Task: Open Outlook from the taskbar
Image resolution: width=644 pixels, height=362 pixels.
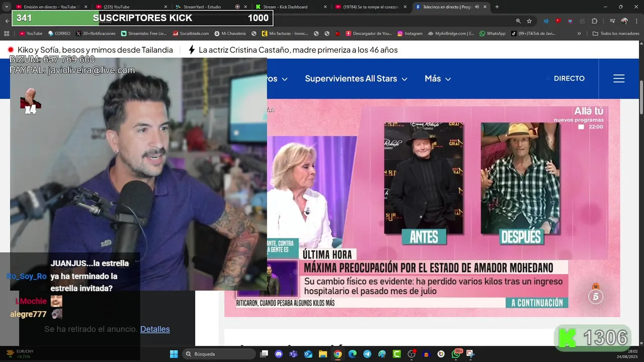Action: (x=308, y=354)
